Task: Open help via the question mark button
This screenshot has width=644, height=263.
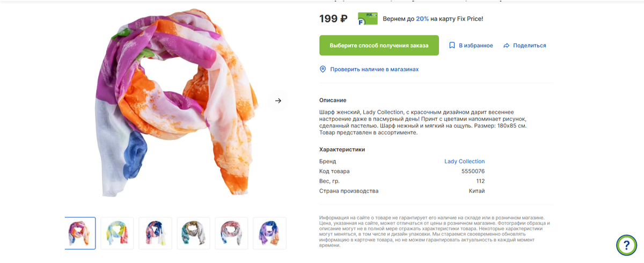Action: (626, 245)
